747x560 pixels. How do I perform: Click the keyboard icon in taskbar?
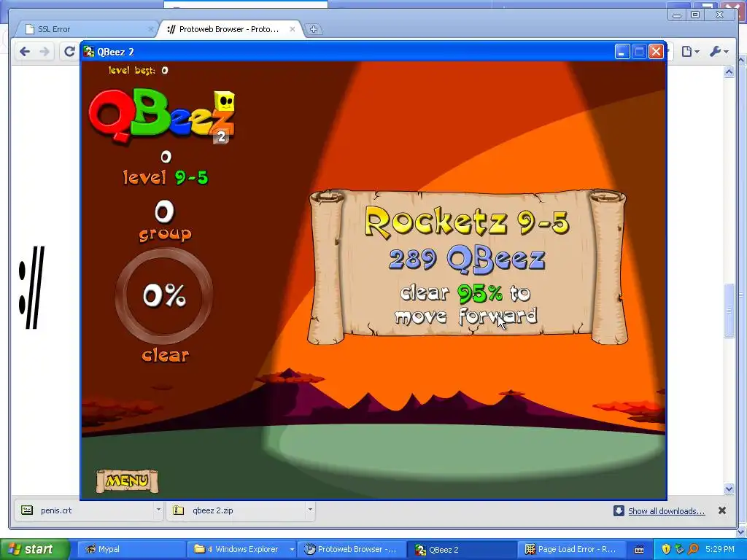639,550
